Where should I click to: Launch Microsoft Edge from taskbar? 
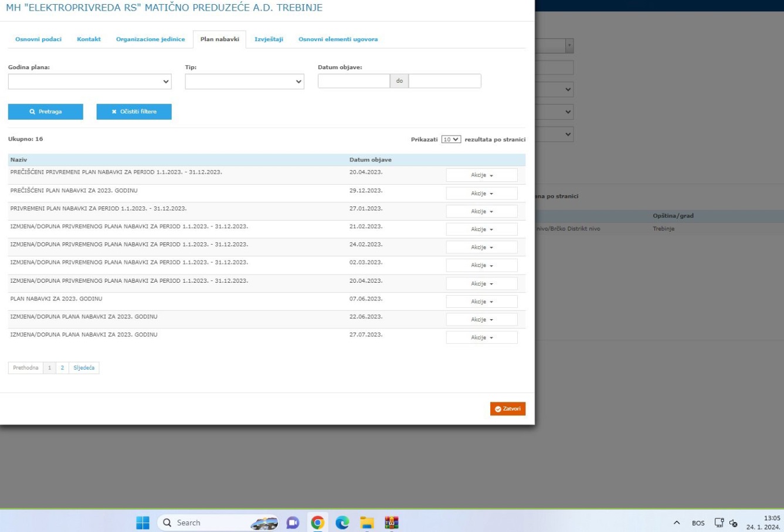(342, 523)
